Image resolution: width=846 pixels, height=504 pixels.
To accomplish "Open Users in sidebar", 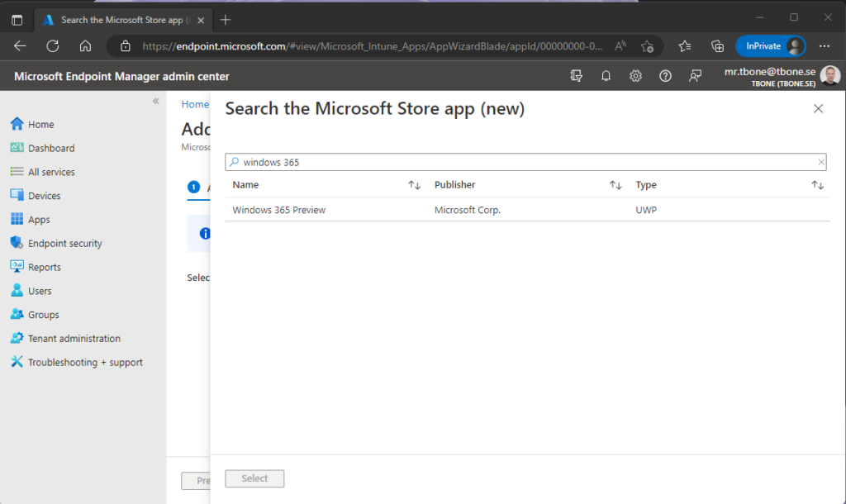I will [x=31, y=290].
